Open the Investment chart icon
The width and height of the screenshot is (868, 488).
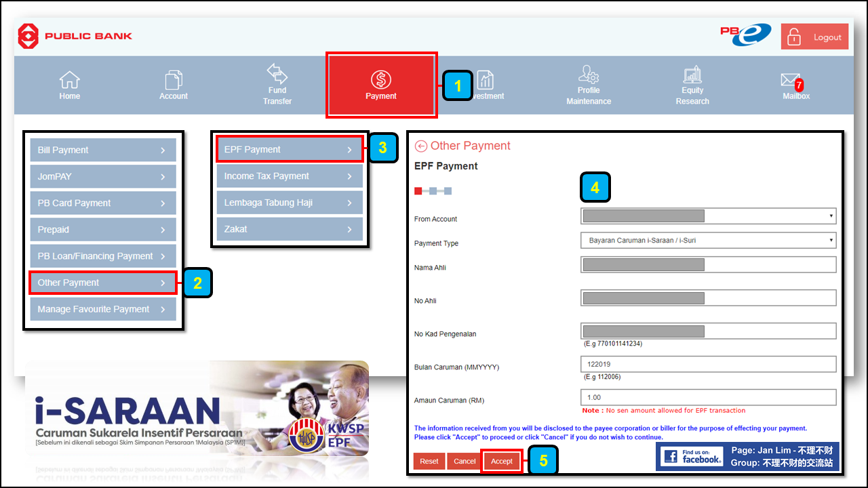tap(486, 80)
